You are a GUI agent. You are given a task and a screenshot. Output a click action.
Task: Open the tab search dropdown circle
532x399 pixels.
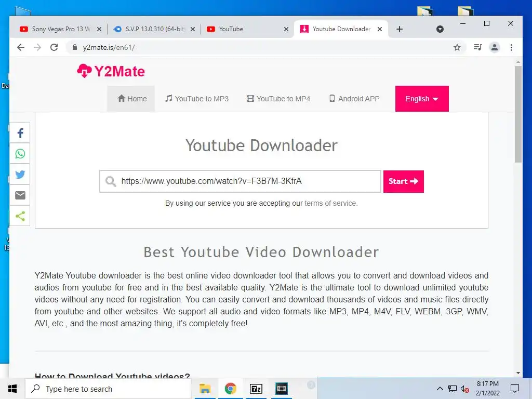pyautogui.click(x=440, y=29)
